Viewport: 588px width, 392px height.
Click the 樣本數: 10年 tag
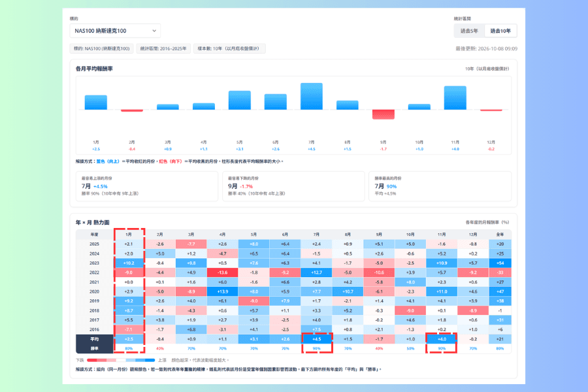229,48
